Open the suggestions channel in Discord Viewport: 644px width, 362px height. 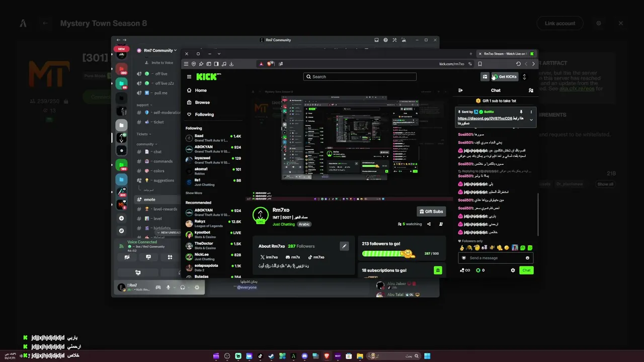tap(157, 180)
